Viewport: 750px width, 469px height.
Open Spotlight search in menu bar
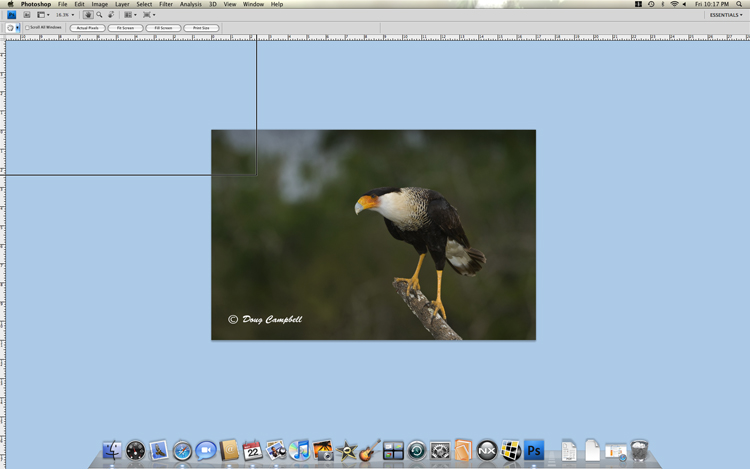click(741, 4)
